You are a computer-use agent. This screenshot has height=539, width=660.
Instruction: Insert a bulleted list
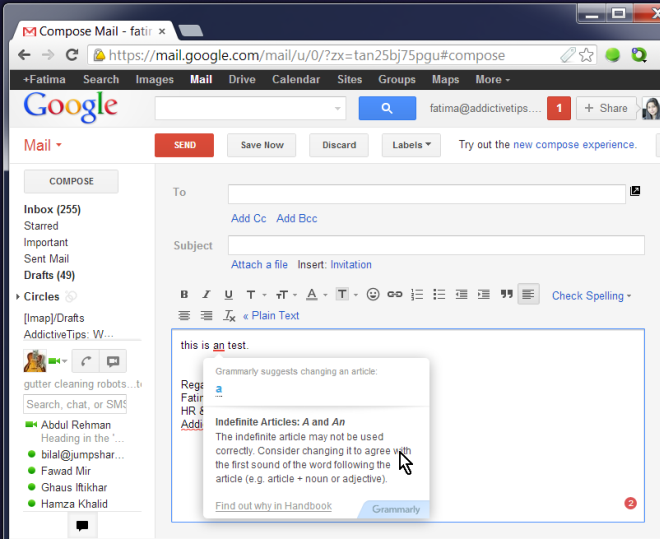coord(439,294)
